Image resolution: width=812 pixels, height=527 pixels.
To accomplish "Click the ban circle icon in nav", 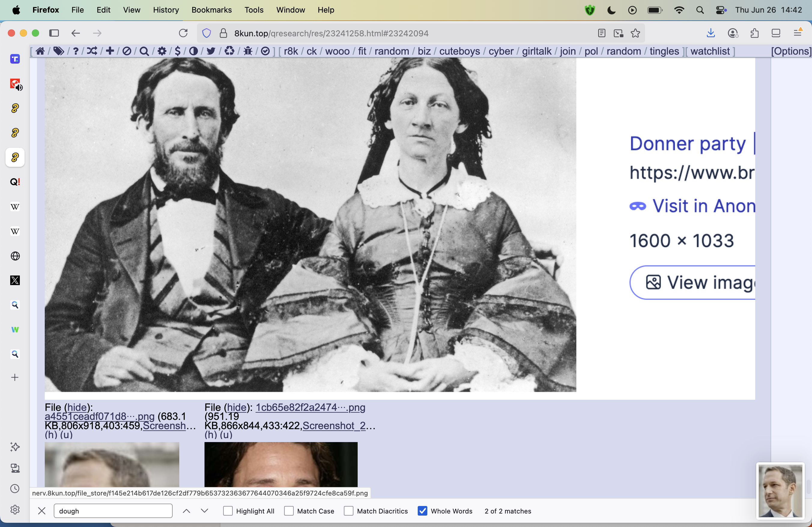I will coord(127,51).
